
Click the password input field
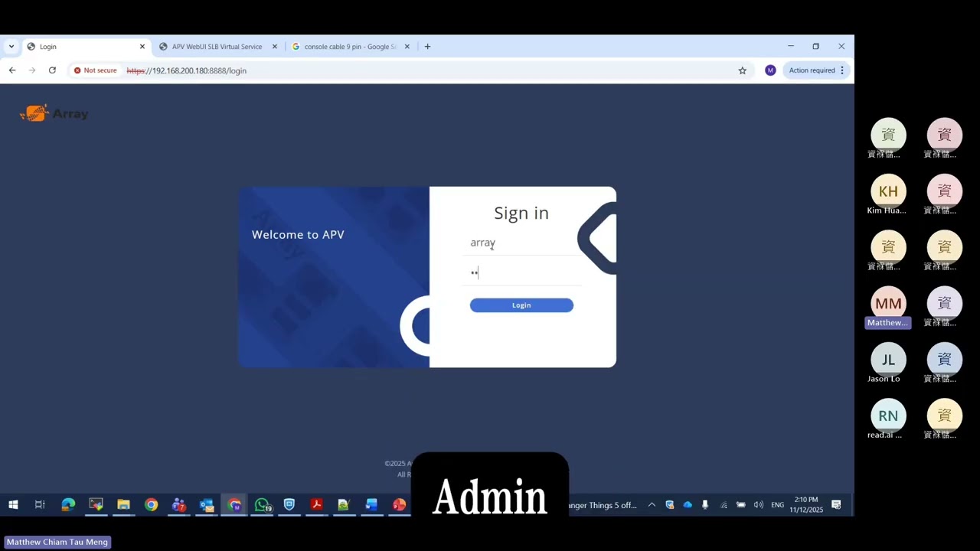521,272
